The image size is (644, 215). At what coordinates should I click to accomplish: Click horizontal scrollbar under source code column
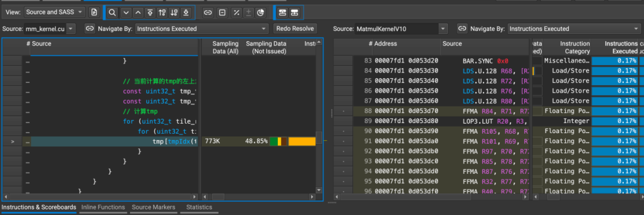(x=100, y=197)
